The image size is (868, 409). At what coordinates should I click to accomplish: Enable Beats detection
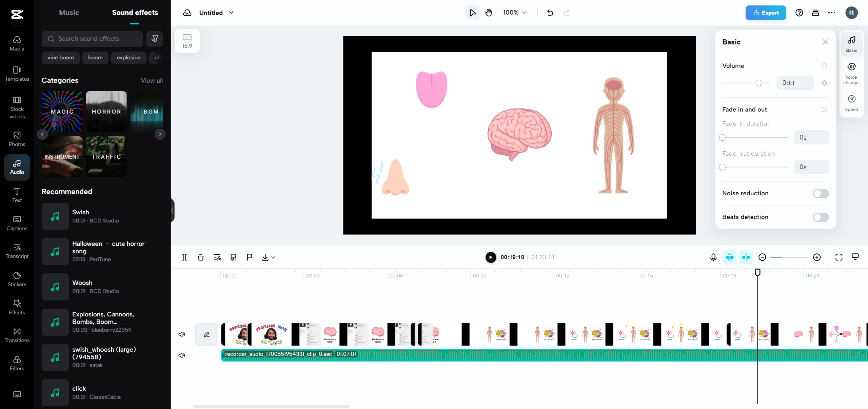coord(820,217)
